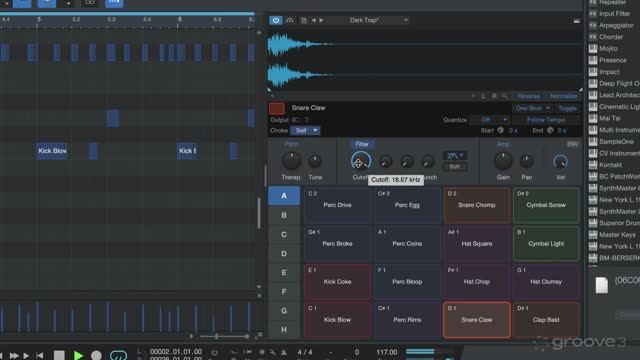Click the 4 / 4 time signature
The width and height of the screenshot is (640, 360).
304,352
